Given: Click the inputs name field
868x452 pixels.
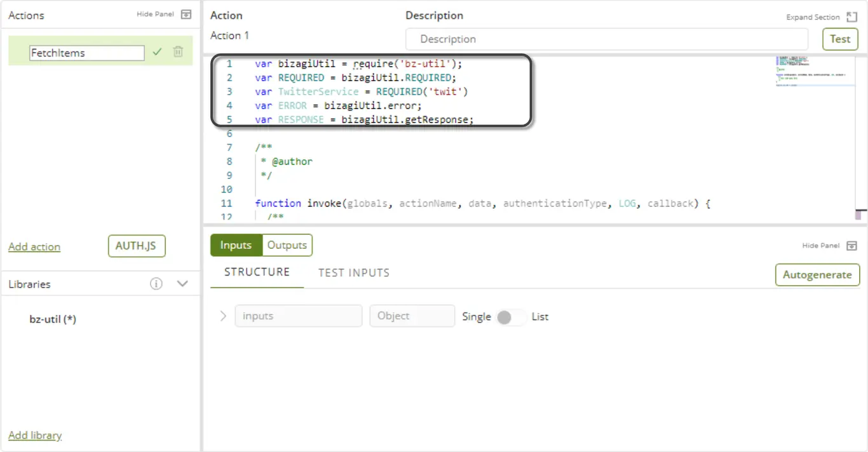Looking at the screenshot, I should tap(299, 316).
